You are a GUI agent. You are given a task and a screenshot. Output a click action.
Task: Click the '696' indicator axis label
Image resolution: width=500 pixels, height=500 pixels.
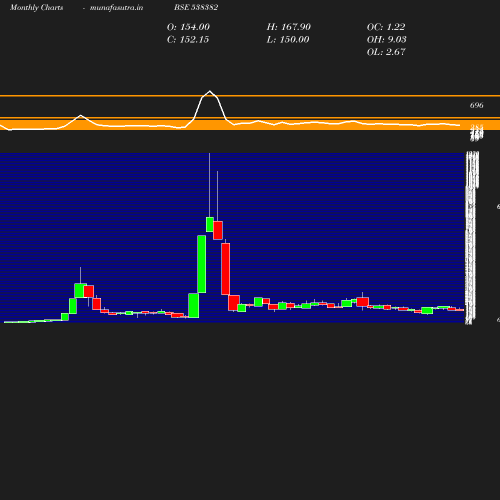(x=476, y=105)
